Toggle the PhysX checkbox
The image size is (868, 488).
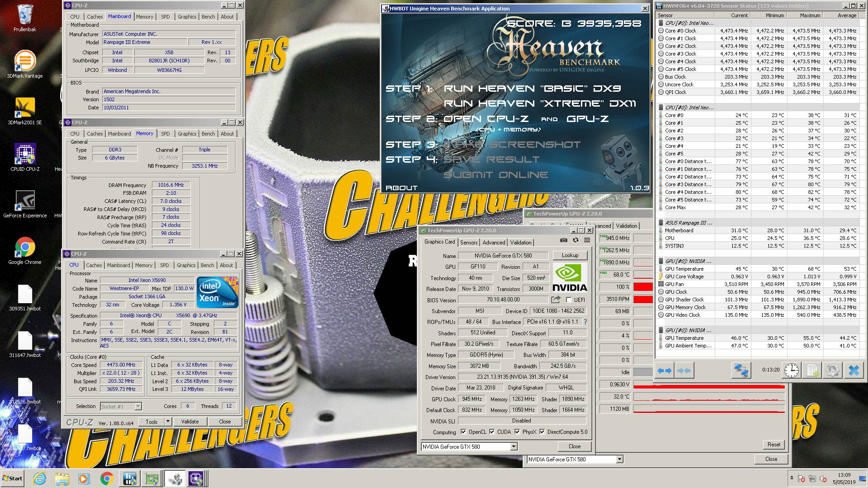(x=517, y=432)
